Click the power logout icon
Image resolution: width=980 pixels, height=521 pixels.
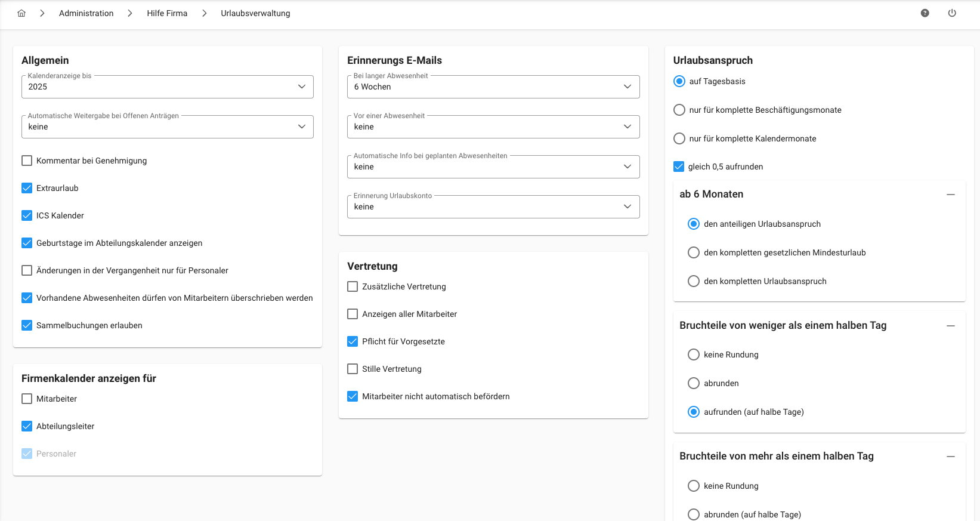952,13
